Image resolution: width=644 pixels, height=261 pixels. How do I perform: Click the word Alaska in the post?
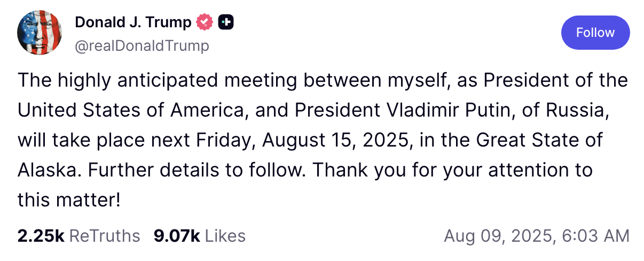tap(47, 171)
